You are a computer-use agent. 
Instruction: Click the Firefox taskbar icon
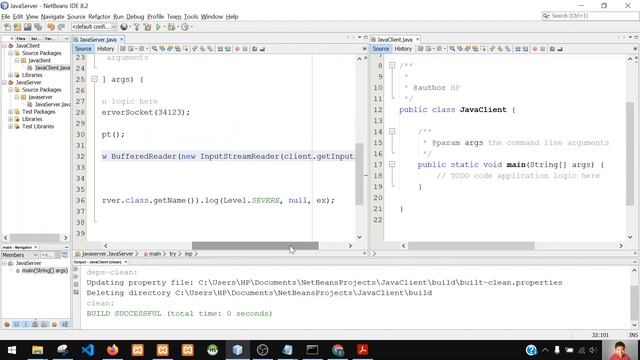[113, 350]
